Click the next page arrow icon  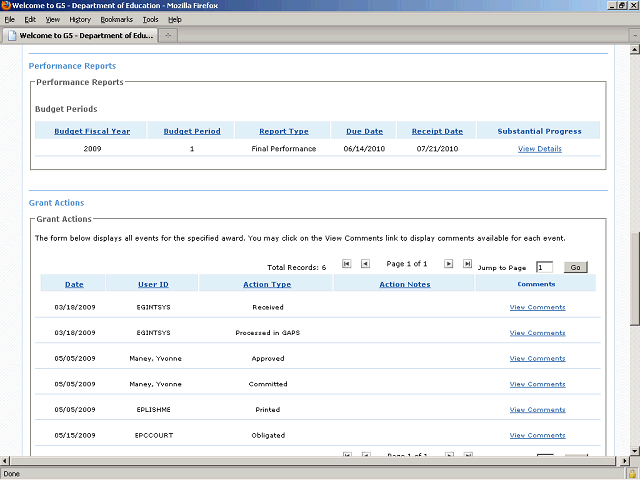point(448,264)
